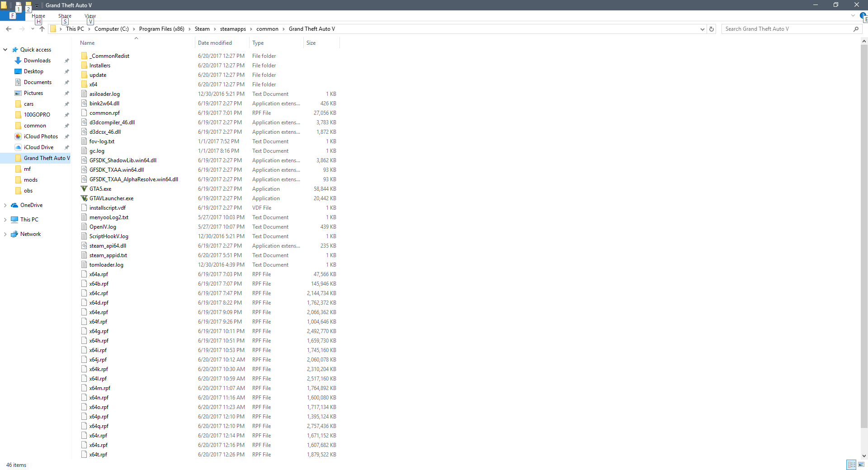Screen dimensions: 868x470
Task: Click the steam_api64.dll file icon
Action: point(84,246)
